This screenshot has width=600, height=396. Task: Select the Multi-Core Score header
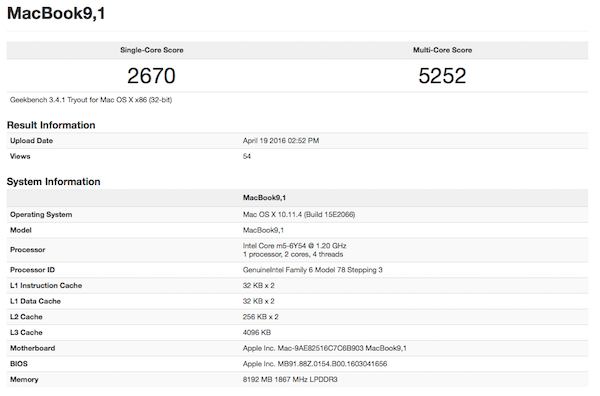[x=442, y=50]
